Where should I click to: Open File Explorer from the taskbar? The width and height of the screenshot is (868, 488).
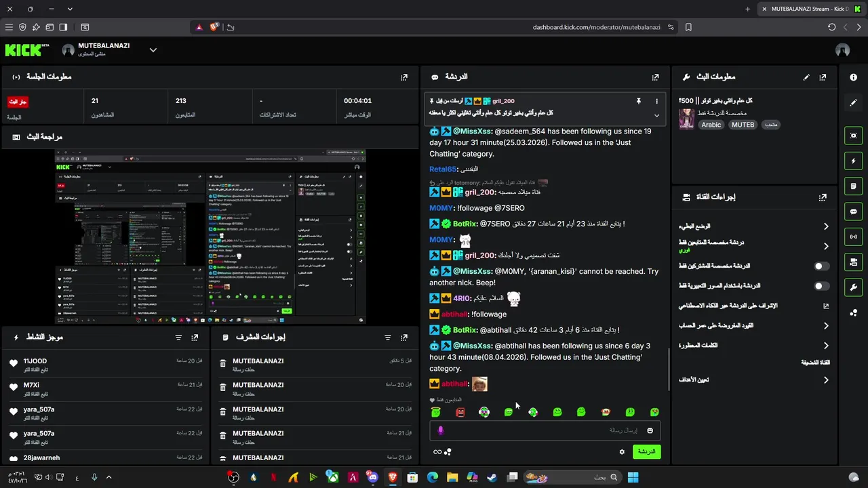[x=452, y=477]
